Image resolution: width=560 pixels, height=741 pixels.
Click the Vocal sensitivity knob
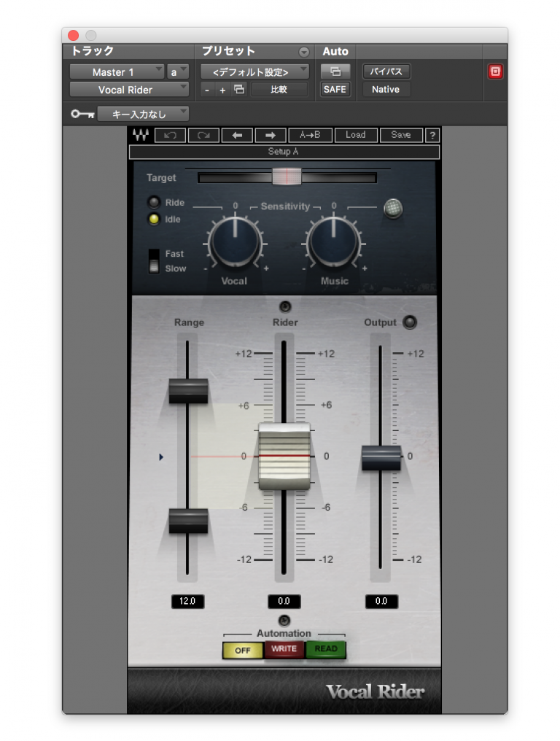[235, 242]
